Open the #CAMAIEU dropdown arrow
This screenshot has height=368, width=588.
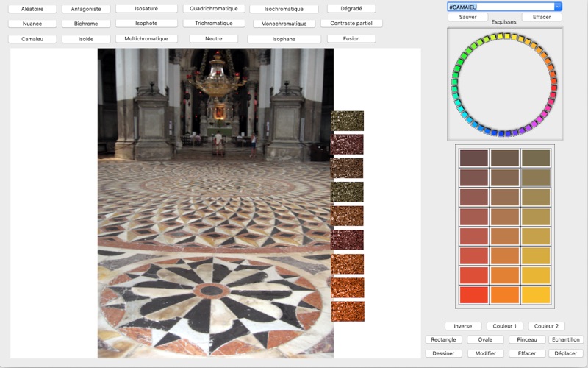(x=558, y=7)
